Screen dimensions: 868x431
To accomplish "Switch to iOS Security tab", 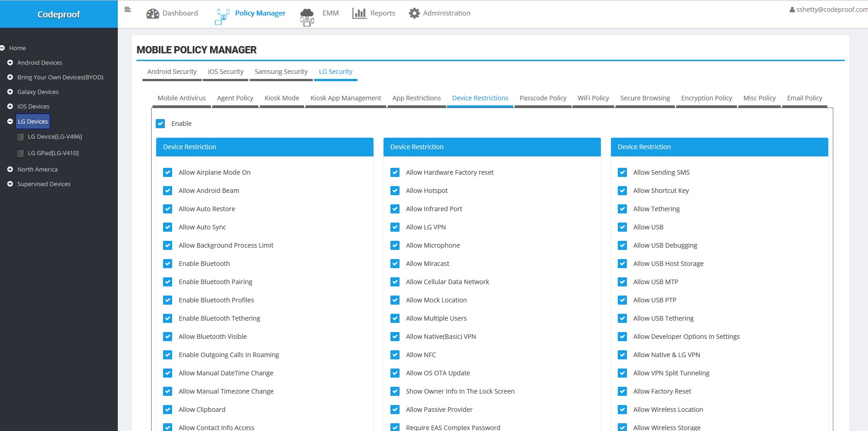I will pyautogui.click(x=226, y=72).
